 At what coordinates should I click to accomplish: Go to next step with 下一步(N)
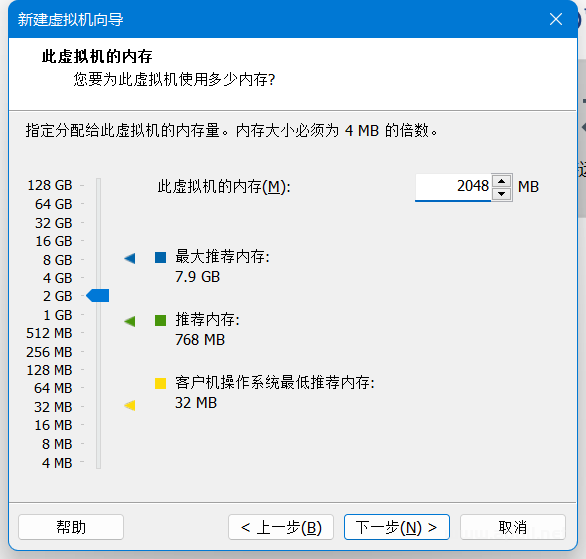coord(397,527)
